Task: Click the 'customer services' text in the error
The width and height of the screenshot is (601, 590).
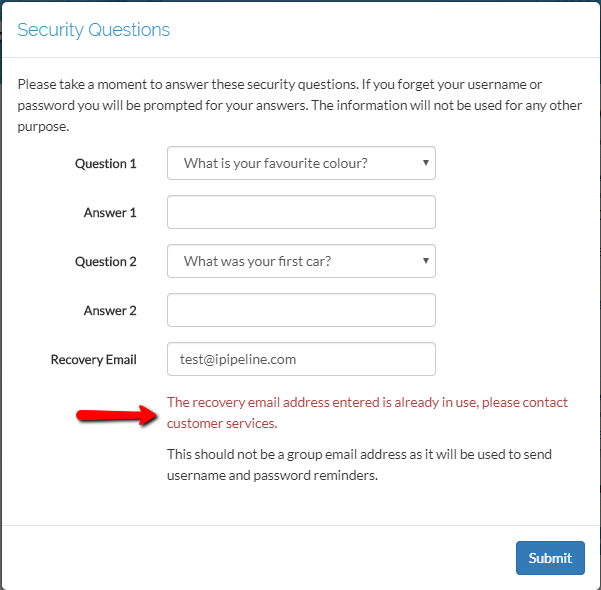Action: coord(206,424)
